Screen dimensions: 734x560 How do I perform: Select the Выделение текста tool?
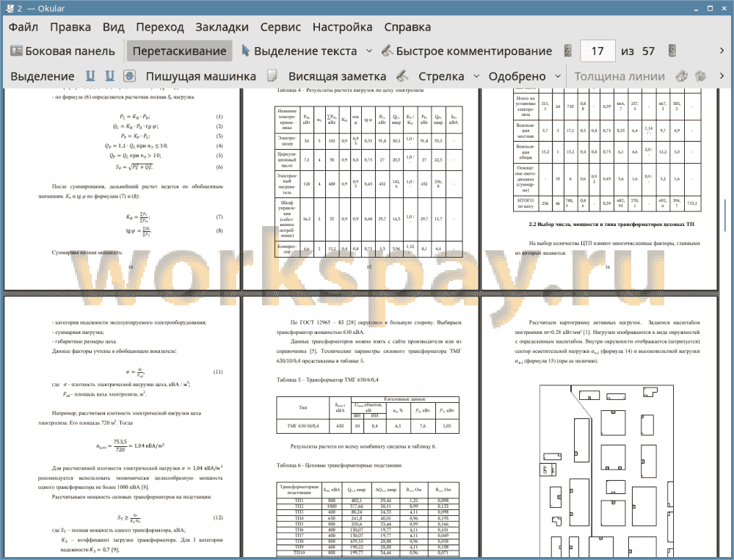[299, 51]
